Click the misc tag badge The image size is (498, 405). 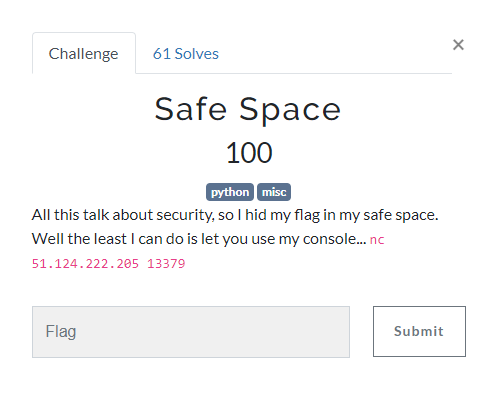274,192
